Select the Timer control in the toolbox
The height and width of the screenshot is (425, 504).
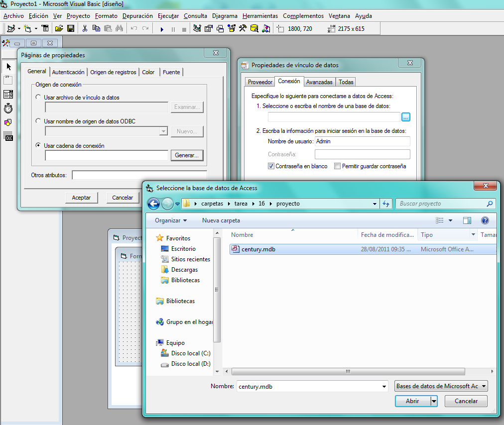click(7, 108)
